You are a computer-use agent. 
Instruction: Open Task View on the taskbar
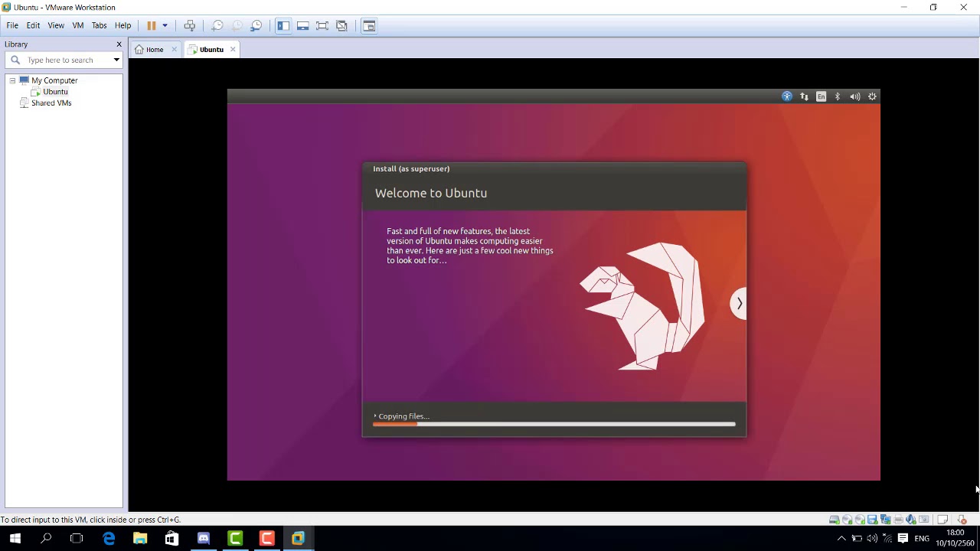click(77, 539)
